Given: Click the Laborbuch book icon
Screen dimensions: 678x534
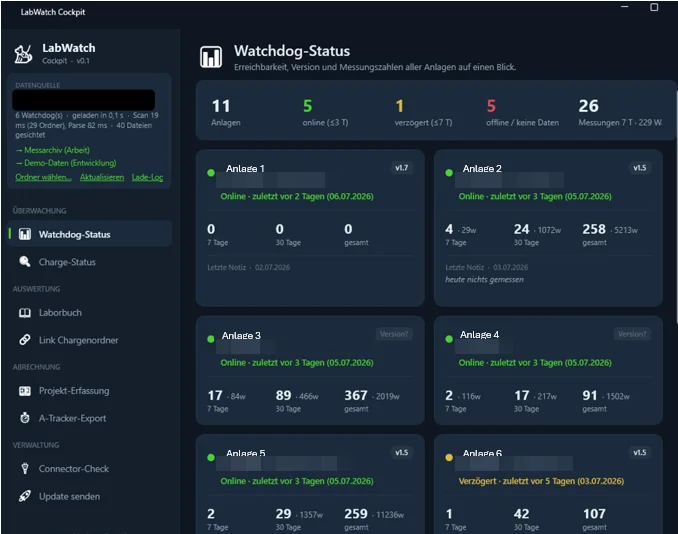Looking at the screenshot, I should (x=25, y=313).
